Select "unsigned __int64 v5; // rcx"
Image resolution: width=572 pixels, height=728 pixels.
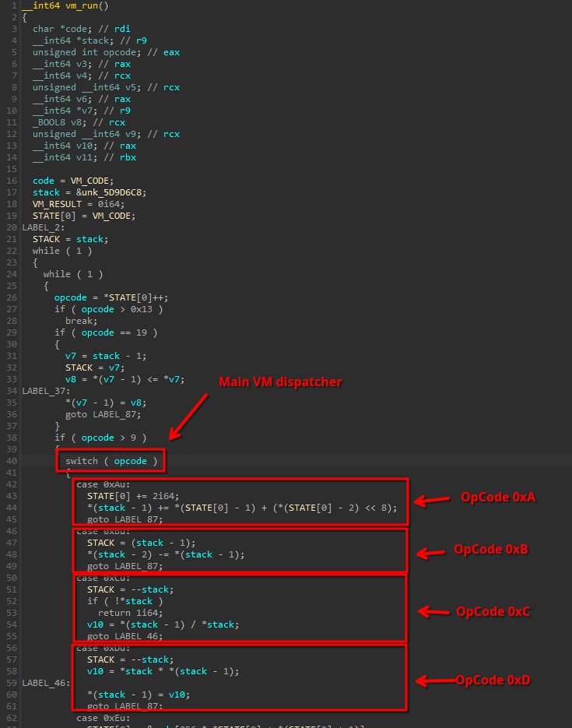(x=107, y=87)
